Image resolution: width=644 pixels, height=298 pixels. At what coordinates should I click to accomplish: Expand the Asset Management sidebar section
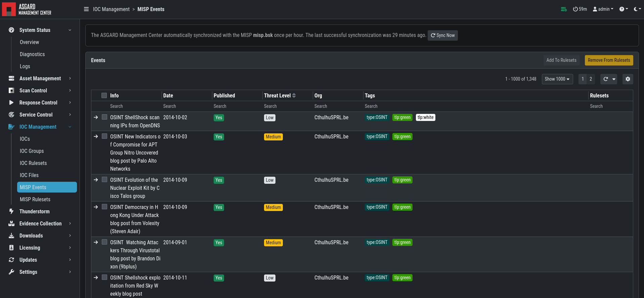pyautogui.click(x=40, y=78)
